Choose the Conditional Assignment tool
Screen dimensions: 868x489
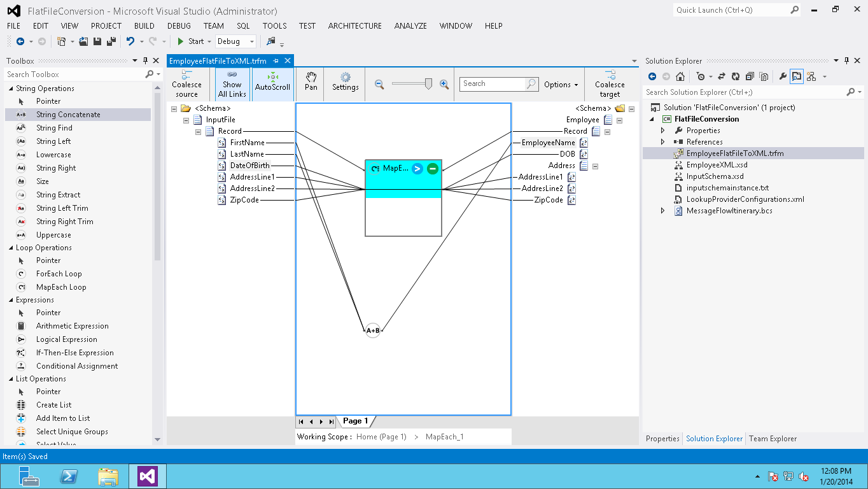click(78, 366)
